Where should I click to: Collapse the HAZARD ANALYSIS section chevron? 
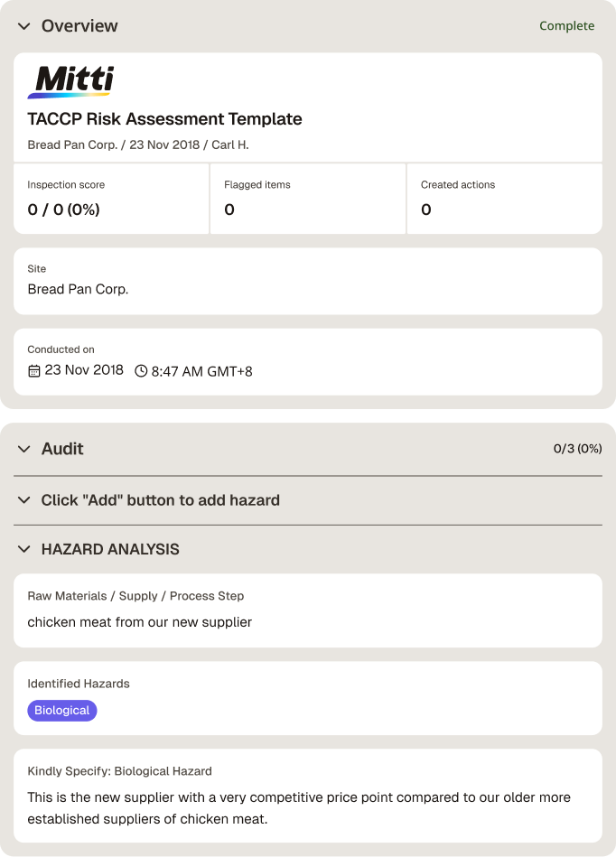click(x=24, y=549)
